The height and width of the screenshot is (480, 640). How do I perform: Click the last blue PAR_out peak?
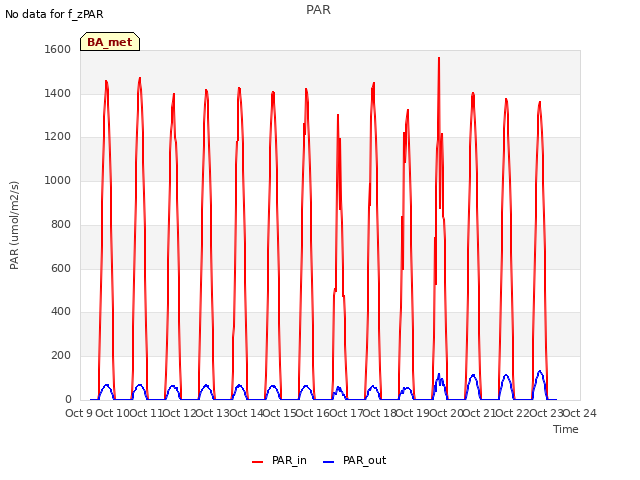(540, 372)
